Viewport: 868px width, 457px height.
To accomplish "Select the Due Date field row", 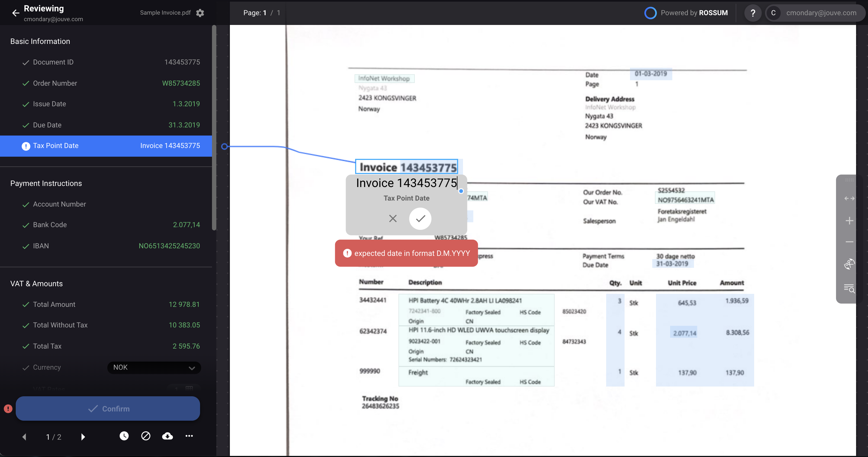I will click(106, 125).
